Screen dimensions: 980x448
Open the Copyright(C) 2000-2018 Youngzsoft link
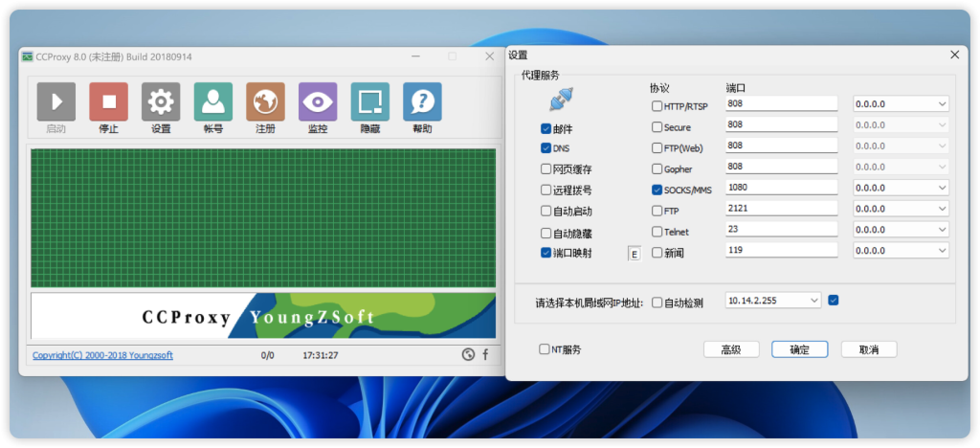(102, 355)
